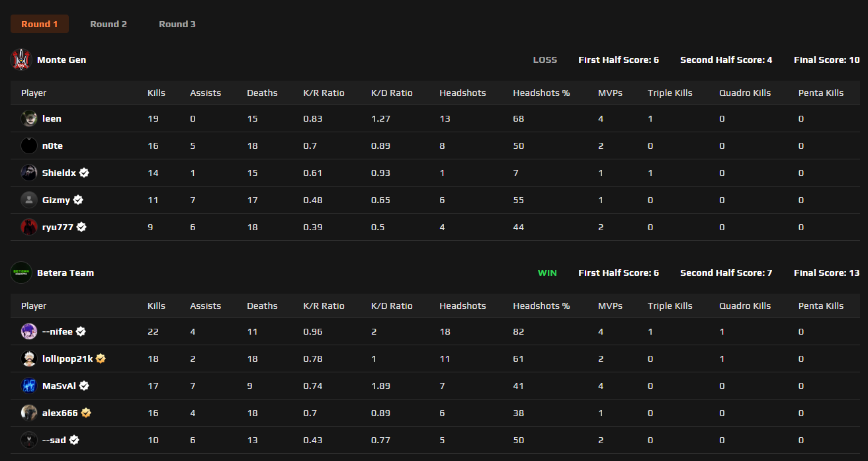This screenshot has width=868, height=461.
Task: Click the Betera Team name link
Action: pos(65,272)
